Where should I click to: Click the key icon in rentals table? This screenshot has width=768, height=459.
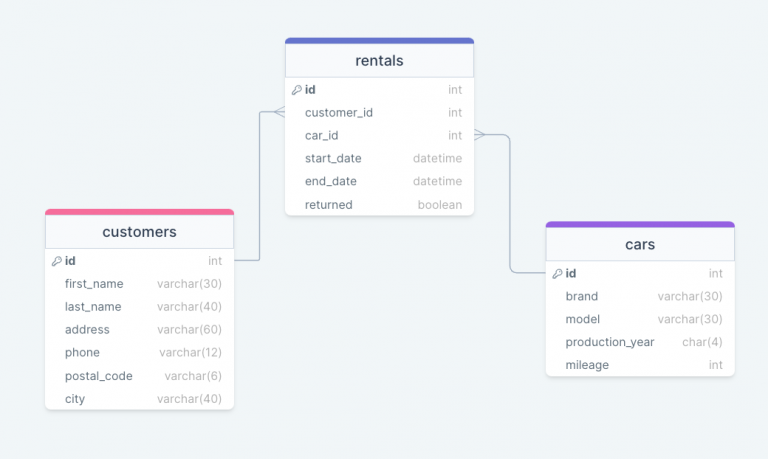(296, 90)
